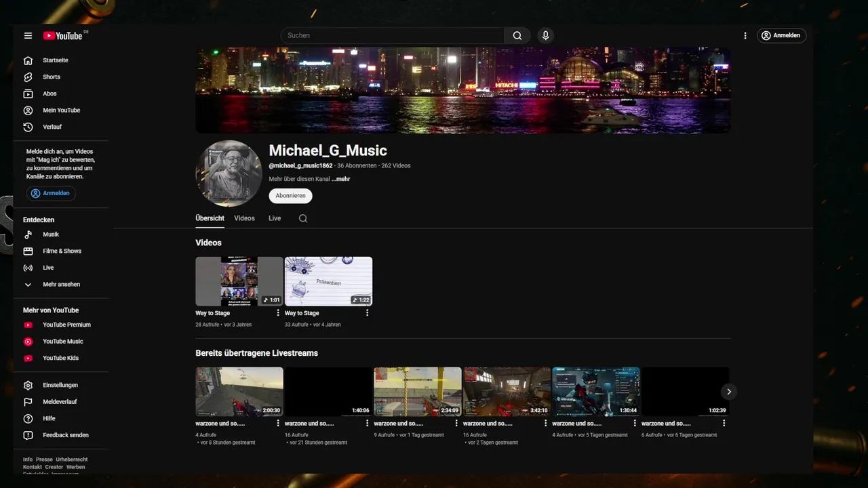The height and width of the screenshot is (488, 868).
Task: Open the Shorts sidebar icon
Action: click(28, 77)
